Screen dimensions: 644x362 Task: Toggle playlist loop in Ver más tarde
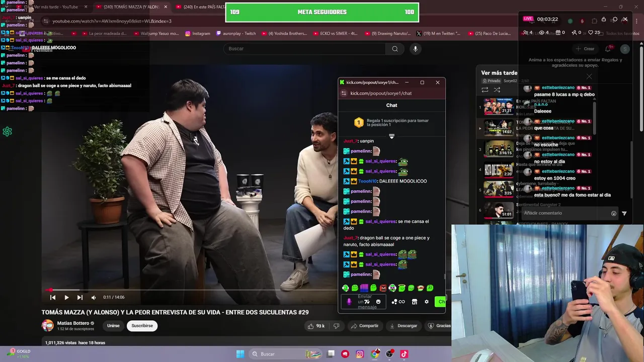[485, 90]
